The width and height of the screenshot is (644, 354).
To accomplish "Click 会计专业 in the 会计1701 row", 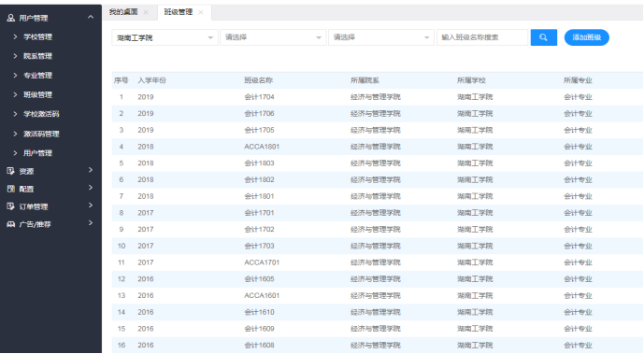I will [x=578, y=213].
